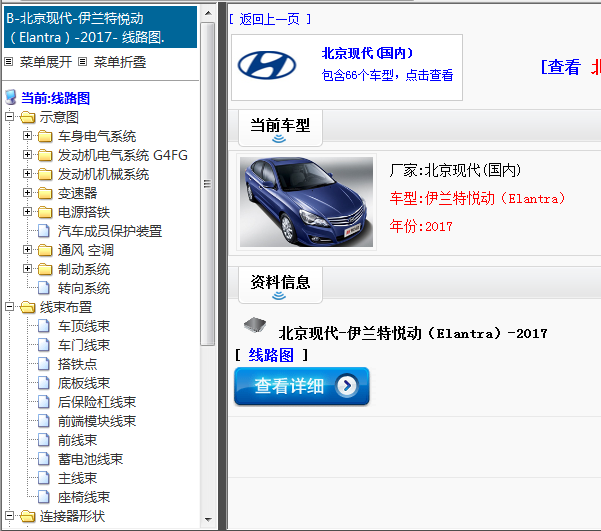Open the 前线束 tree item
The height and width of the screenshot is (531, 601).
pos(77,440)
